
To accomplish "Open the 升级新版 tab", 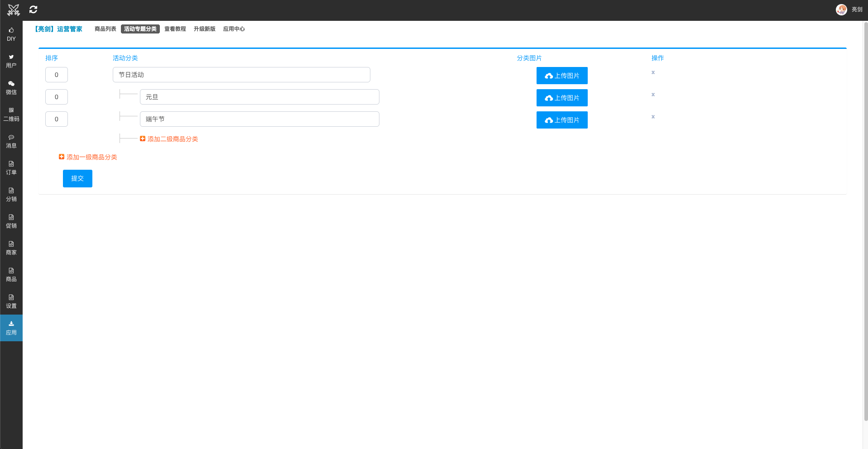I will [x=205, y=29].
